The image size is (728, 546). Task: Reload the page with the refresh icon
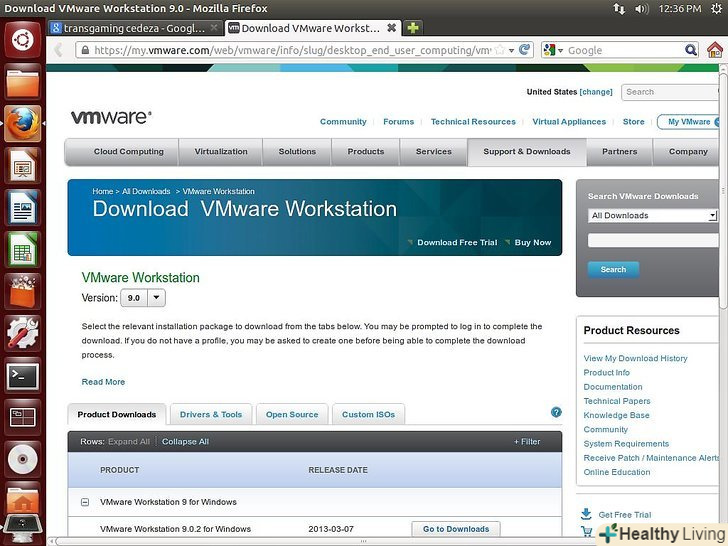(525, 49)
